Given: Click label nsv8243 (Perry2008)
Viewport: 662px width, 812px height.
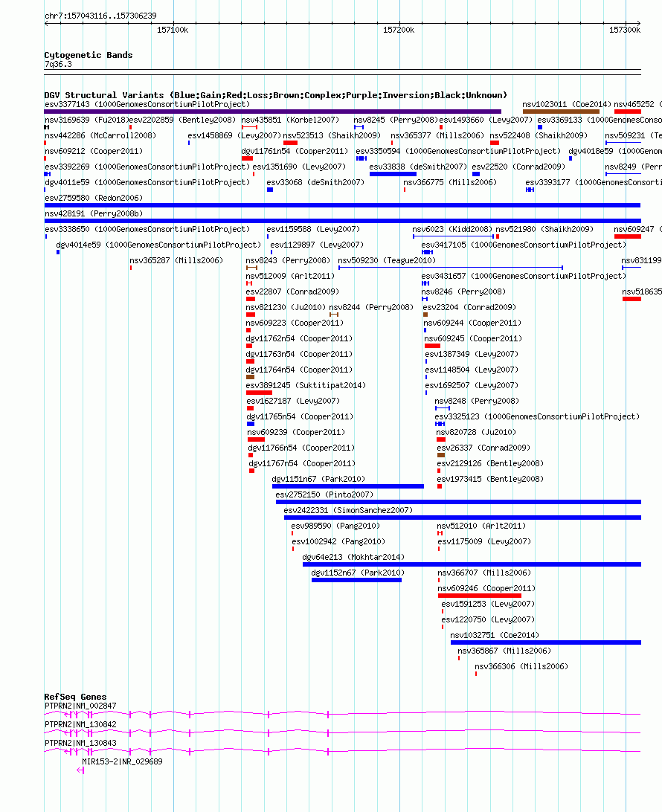Looking at the screenshot, I should 288,260.
